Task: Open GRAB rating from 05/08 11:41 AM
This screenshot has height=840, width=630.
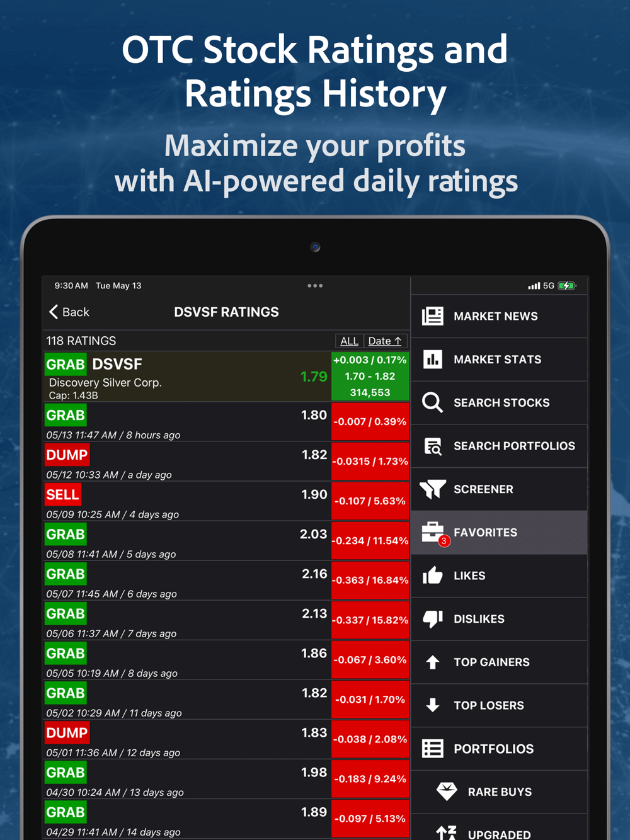Action: tap(226, 541)
